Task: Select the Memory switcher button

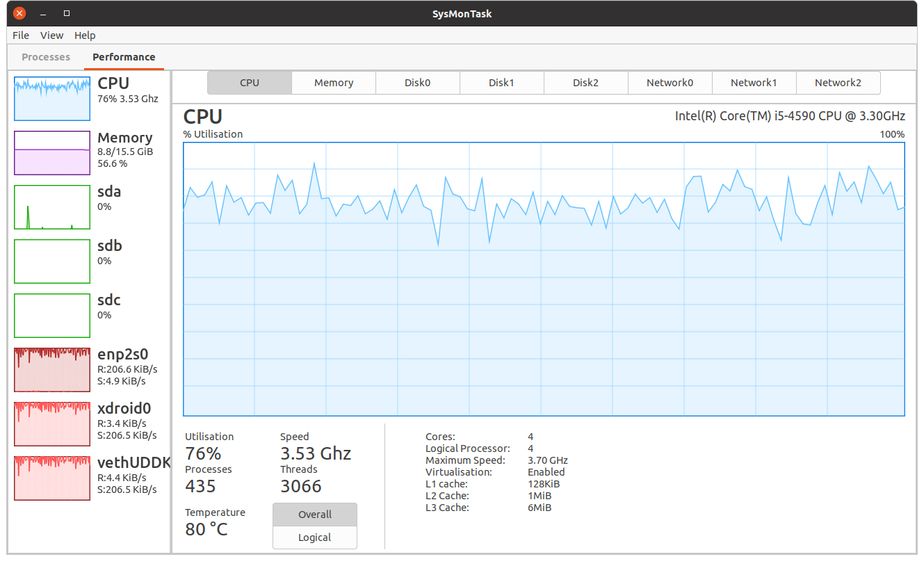Action: (334, 83)
